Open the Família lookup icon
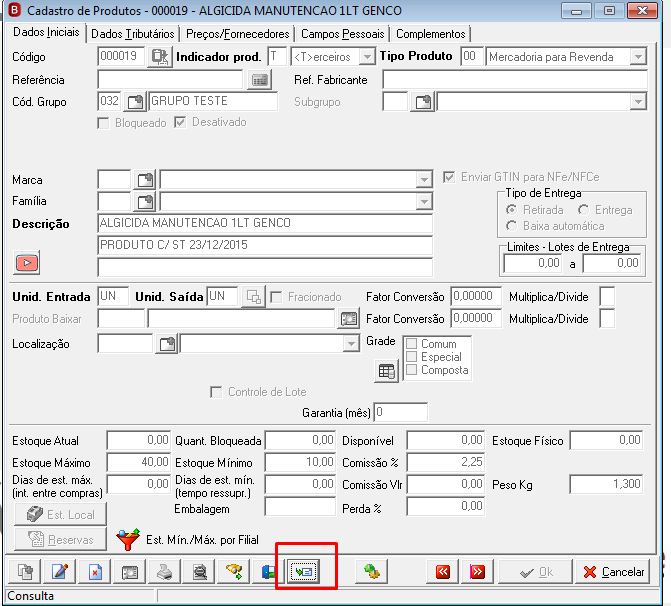The image size is (671, 606). (x=145, y=202)
